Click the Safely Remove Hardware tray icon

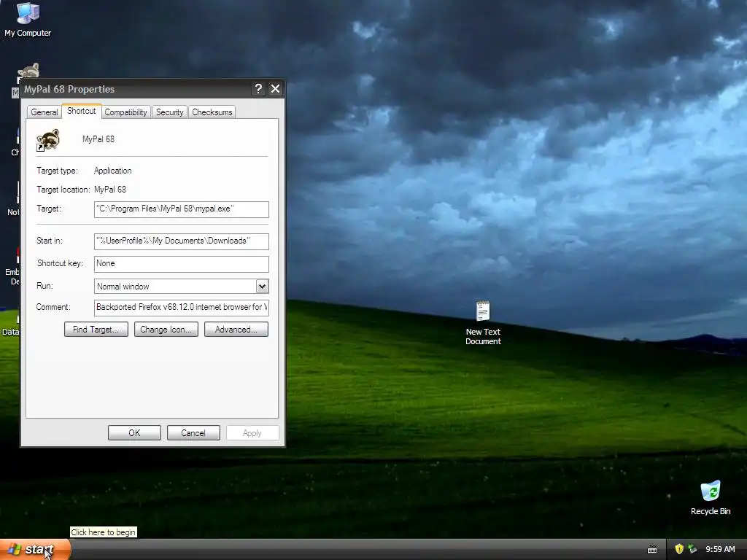[692, 549]
